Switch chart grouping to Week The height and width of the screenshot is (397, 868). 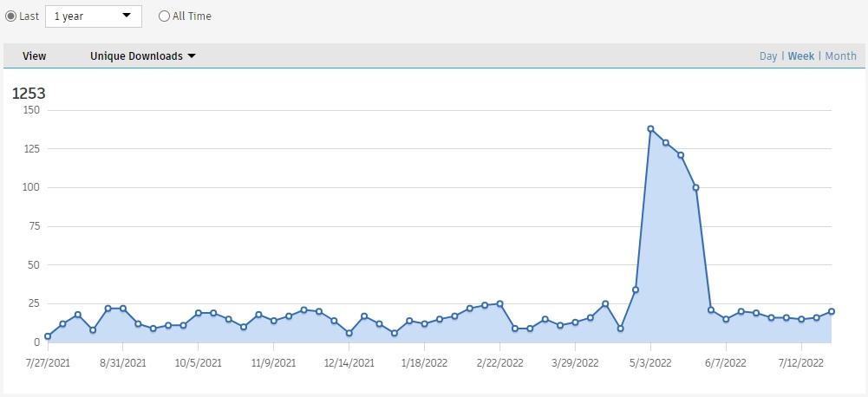pyautogui.click(x=801, y=56)
